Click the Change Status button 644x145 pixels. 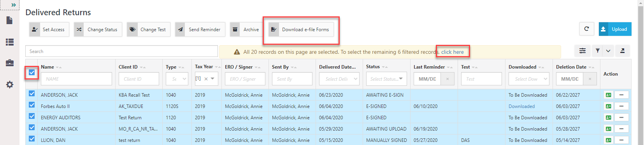[x=98, y=29]
